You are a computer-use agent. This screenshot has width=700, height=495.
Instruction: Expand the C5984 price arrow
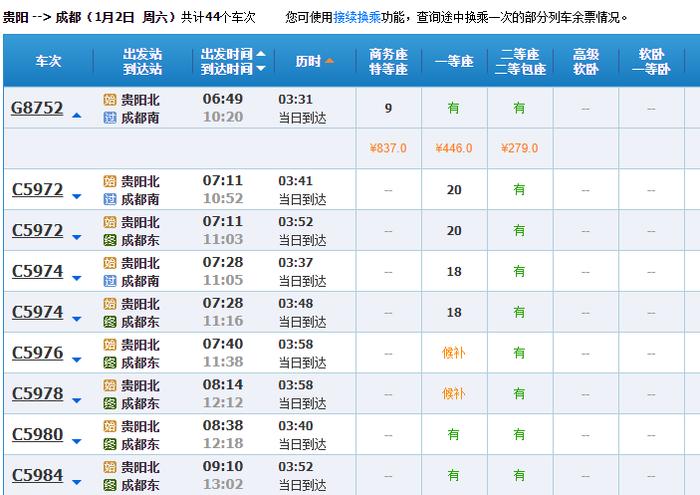point(77,483)
